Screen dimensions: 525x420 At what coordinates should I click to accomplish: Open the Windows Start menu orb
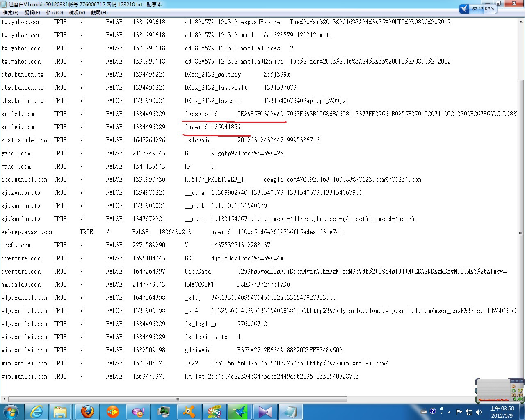pyautogui.click(x=11, y=411)
